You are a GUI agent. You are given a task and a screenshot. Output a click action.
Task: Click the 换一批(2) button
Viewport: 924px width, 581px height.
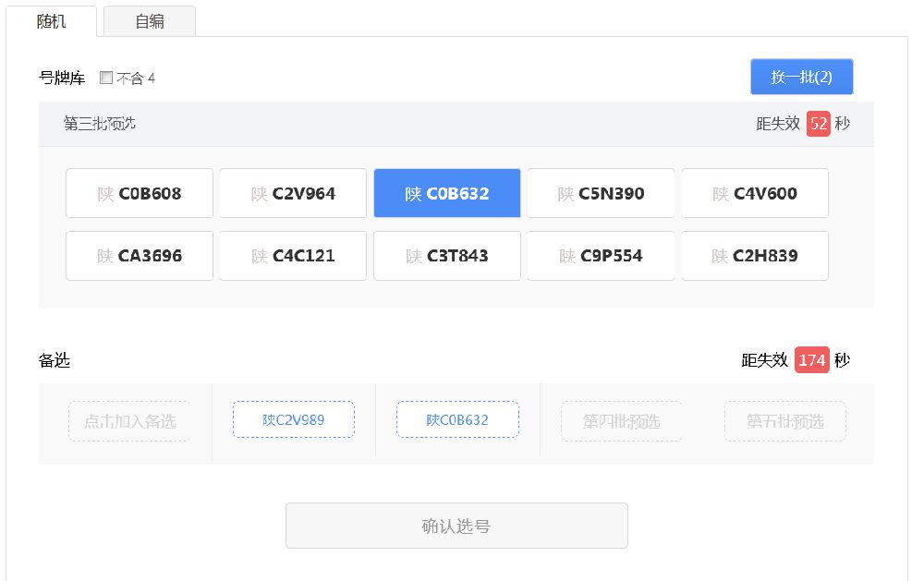(801, 78)
